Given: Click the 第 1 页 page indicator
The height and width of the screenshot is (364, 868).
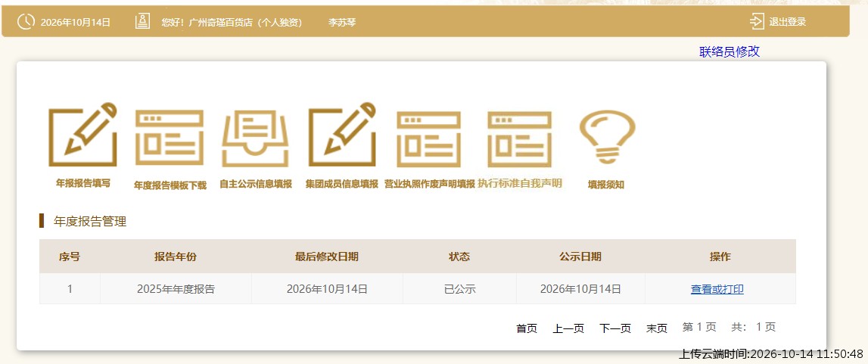Looking at the screenshot, I should tap(699, 327).
